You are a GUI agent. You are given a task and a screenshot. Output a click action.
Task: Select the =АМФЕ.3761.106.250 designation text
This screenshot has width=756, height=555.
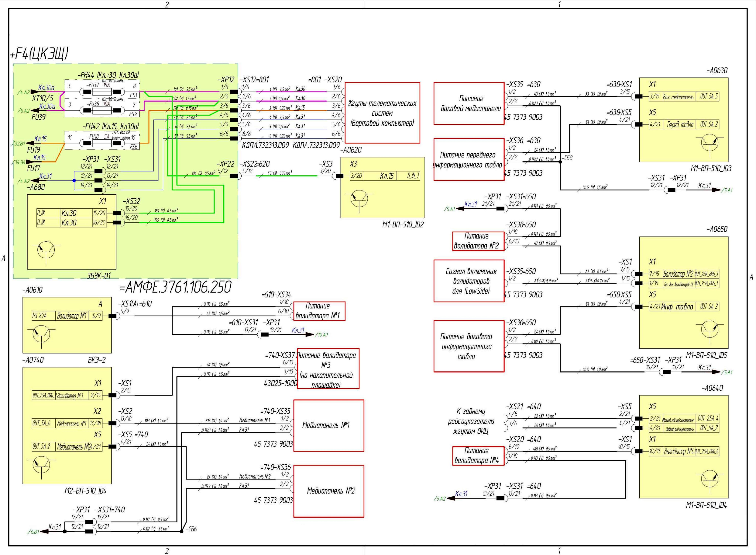coord(175,287)
